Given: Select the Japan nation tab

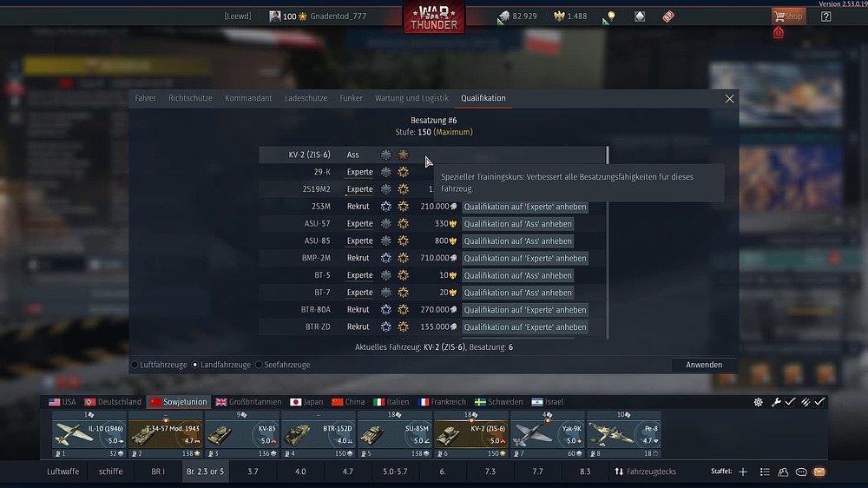Looking at the screenshot, I should (x=306, y=401).
